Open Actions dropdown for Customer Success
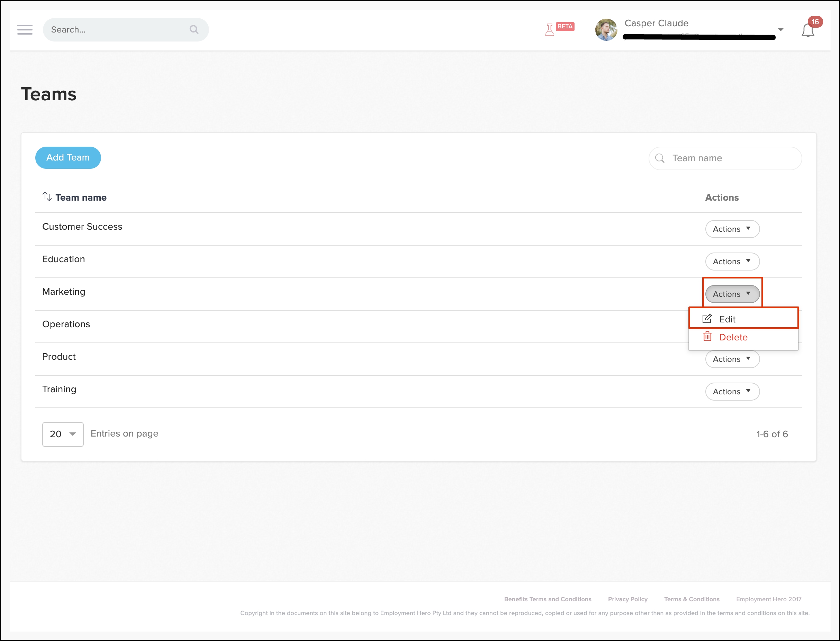840x641 pixels. click(732, 229)
